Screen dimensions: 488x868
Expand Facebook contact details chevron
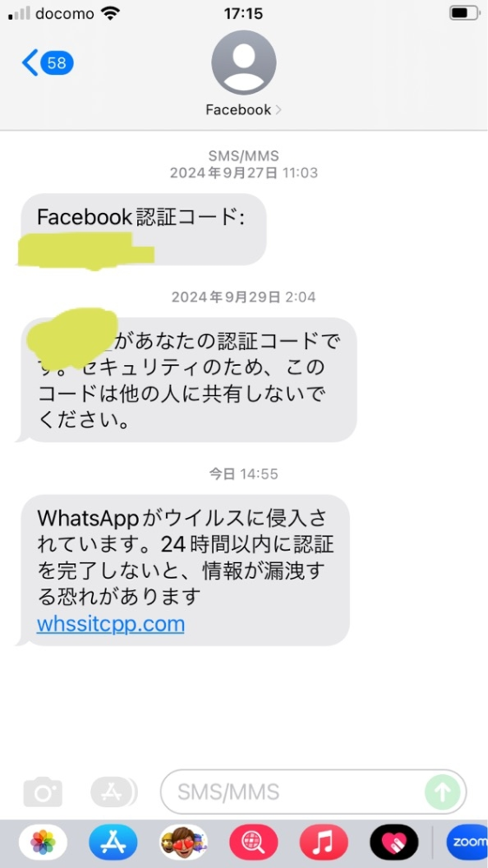point(279,110)
